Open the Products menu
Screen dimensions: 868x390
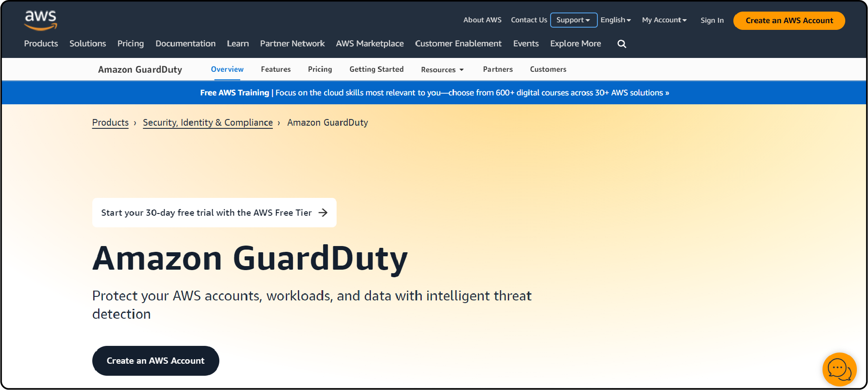tap(41, 44)
